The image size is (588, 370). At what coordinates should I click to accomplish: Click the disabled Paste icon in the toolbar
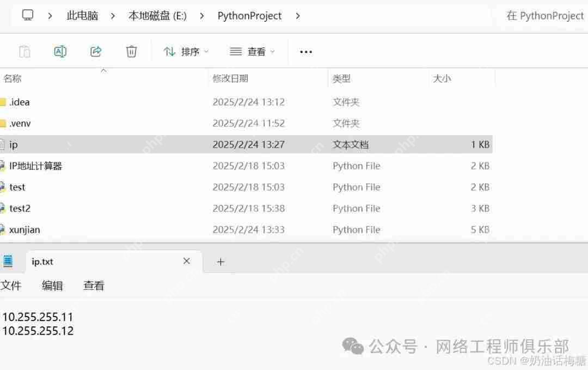tap(24, 51)
